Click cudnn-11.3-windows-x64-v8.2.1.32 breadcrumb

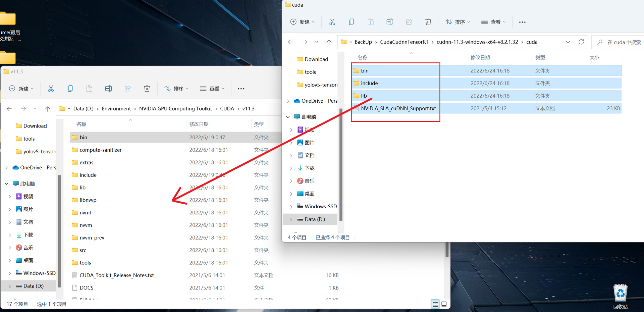coord(477,42)
